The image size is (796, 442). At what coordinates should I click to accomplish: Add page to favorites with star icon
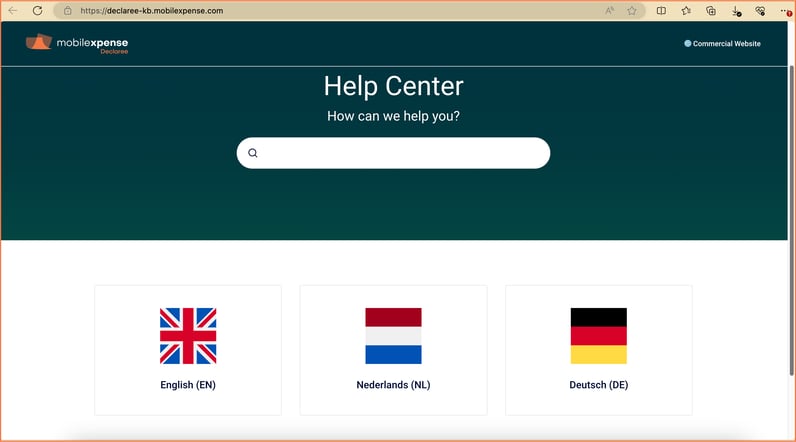632,11
